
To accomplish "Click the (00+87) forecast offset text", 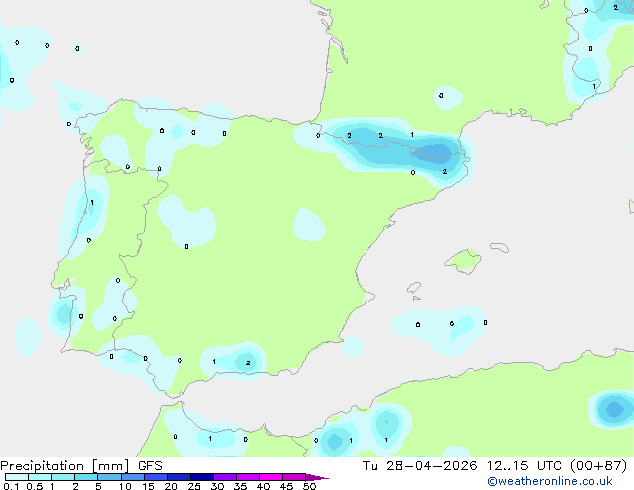I will coord(598,466).
